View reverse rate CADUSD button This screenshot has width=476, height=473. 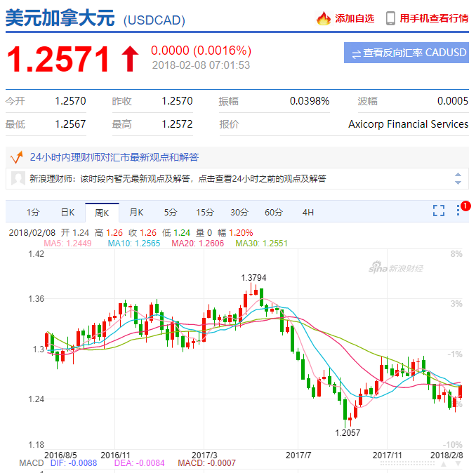coord(406,53)
